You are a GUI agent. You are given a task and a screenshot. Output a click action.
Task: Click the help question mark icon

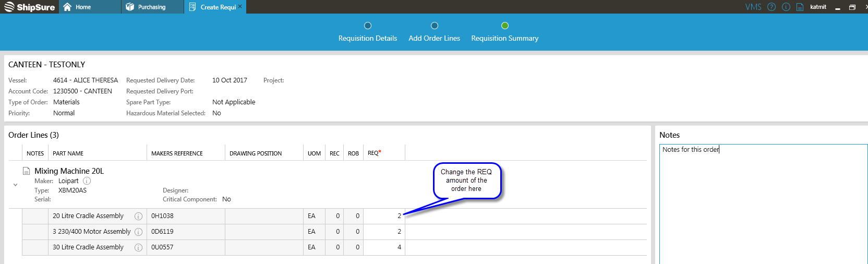tap(771, 7)
